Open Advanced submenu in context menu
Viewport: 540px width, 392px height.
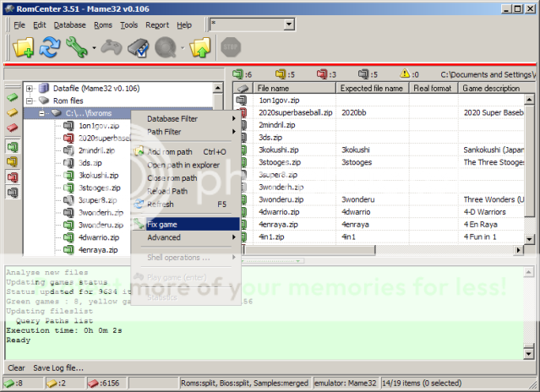163,237
